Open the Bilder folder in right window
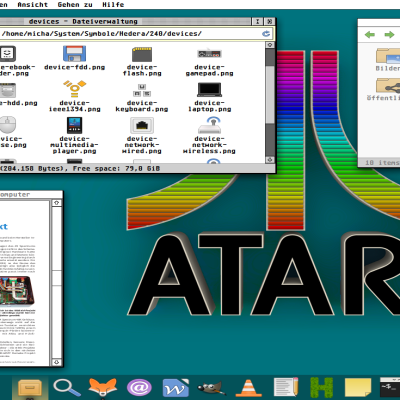The width and height of the screenshot is (400, 400). (x=388, y=55)
